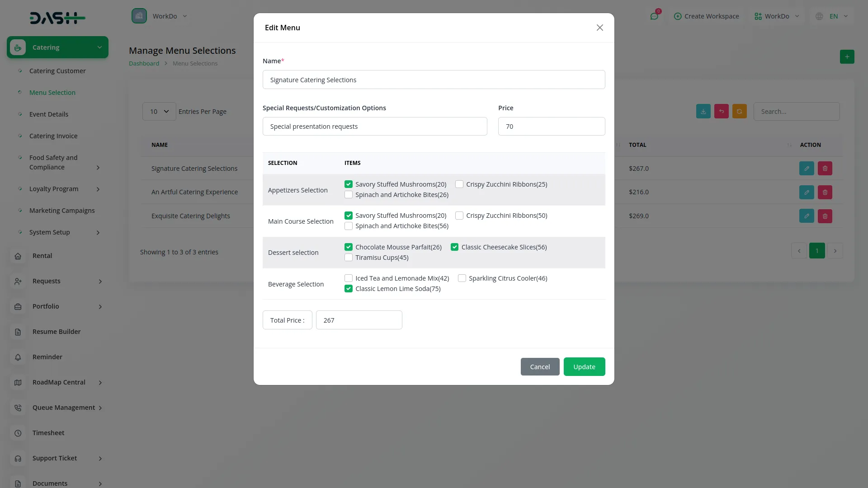Open Catering Invoice in sidebar

(53, 136)
